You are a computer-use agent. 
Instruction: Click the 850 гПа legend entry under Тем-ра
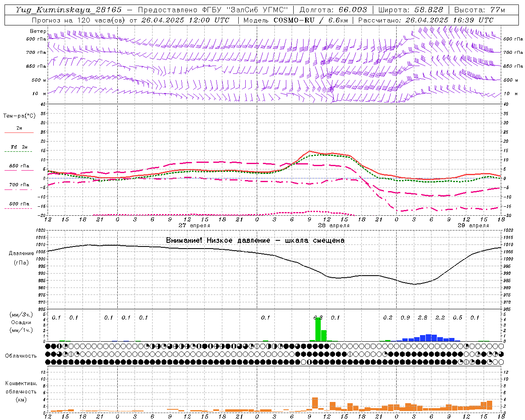pyautogui.click(x=19, y=166)
